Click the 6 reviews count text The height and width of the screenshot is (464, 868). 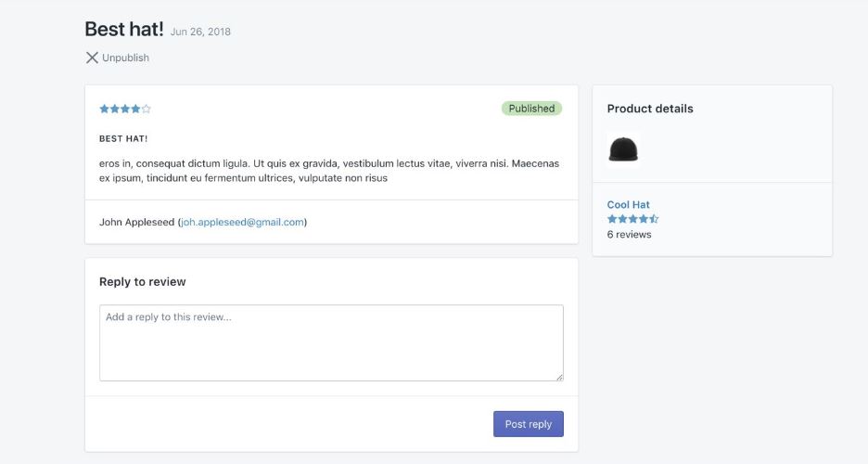click(629, 235)
